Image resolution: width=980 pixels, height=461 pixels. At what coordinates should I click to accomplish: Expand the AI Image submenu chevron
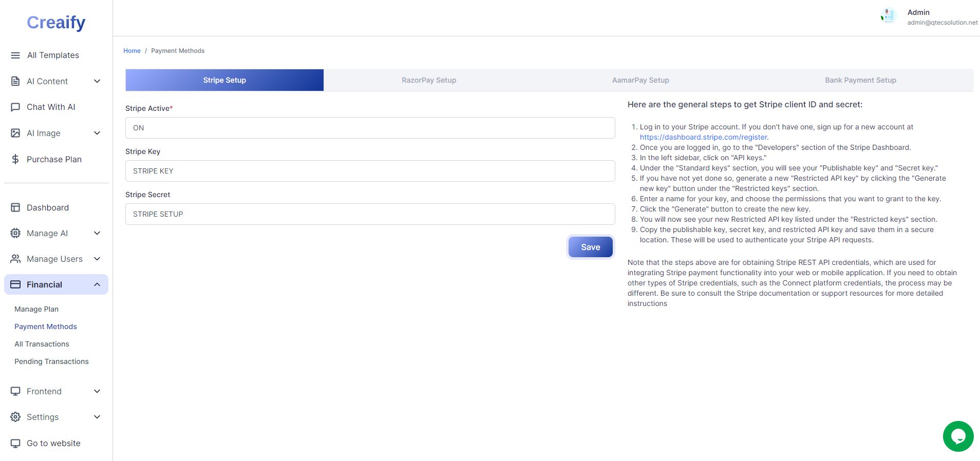(97, 133)
